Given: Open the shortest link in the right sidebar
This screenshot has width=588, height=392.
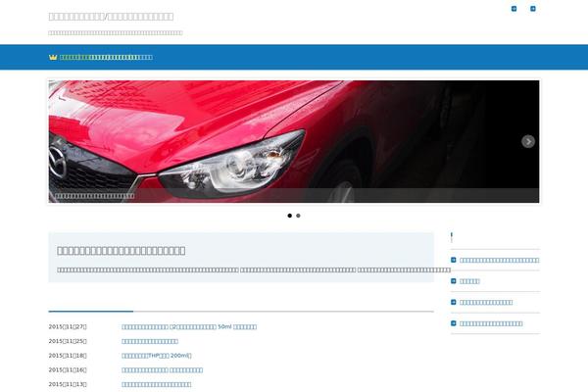Looking at the screenshot, I should click(469, 281).
